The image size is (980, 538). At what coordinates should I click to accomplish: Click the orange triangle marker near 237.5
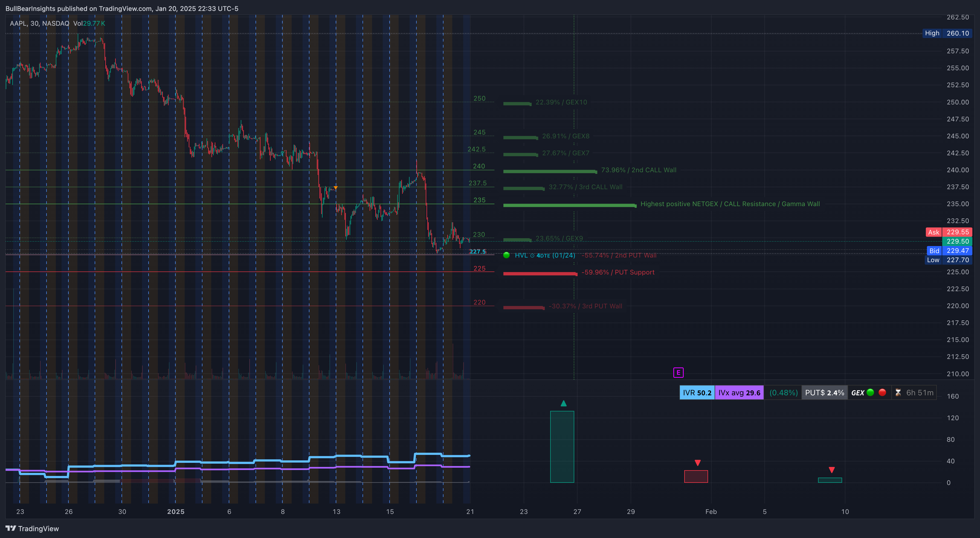(x=335, y=188)
